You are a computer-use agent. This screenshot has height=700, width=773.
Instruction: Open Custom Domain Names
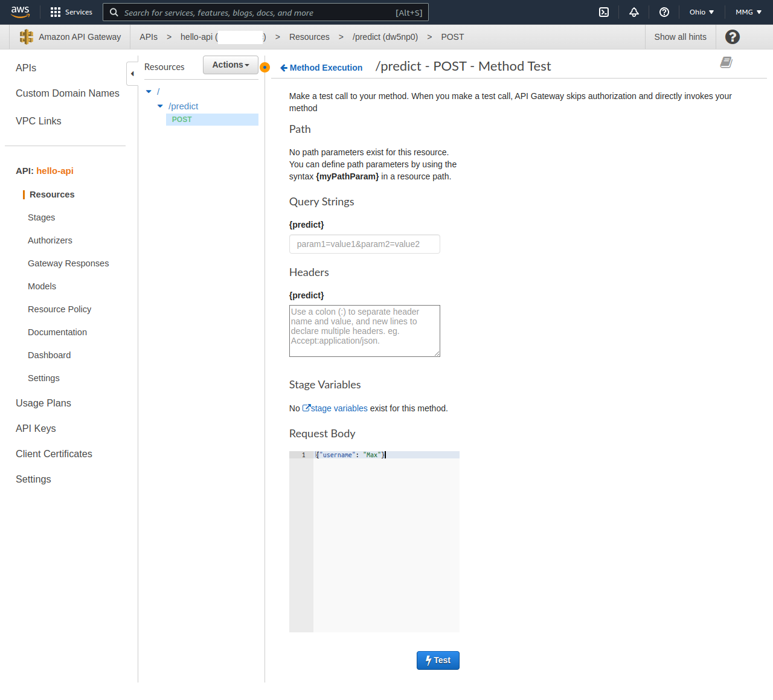(68, 93)
